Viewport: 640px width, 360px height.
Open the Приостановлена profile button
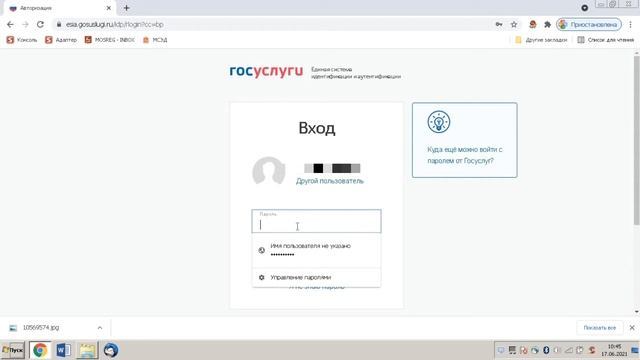589,24
